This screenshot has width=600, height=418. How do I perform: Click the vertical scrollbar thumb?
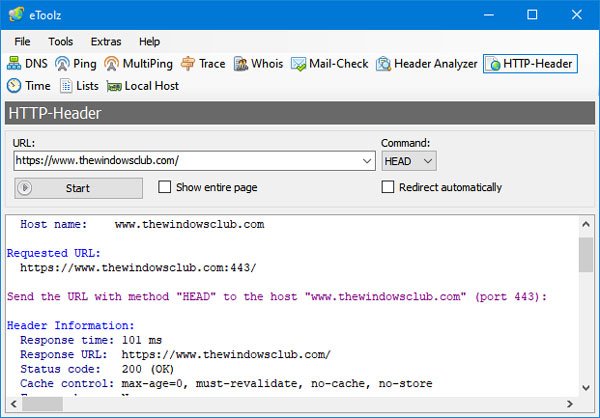coord(586,255)
